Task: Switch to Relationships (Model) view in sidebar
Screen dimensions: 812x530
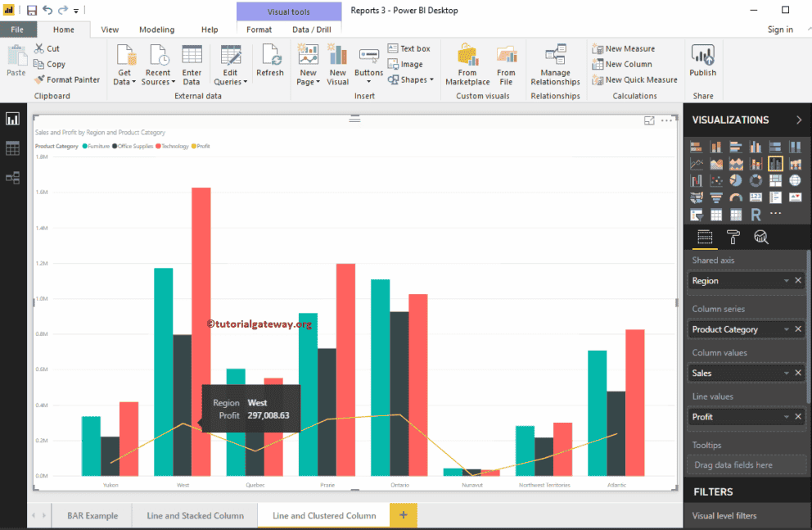Action: tap(12, 179)
